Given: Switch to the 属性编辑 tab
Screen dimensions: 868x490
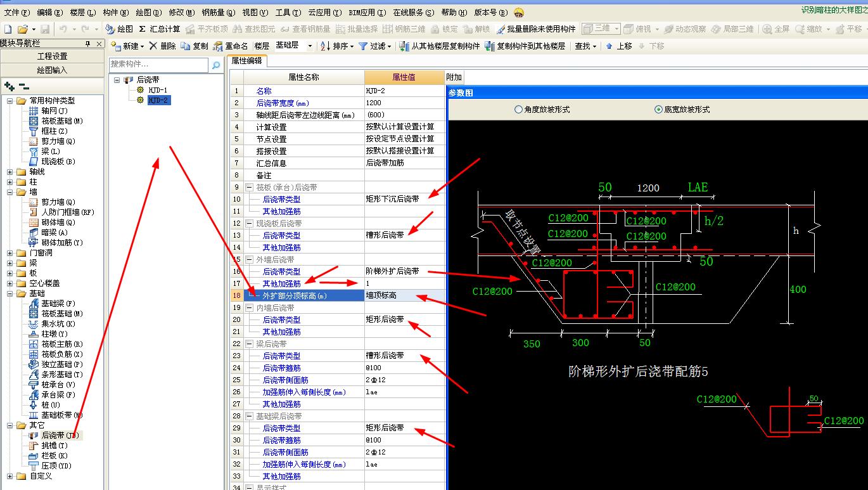Looking at the screenshot, I should 246,61.
